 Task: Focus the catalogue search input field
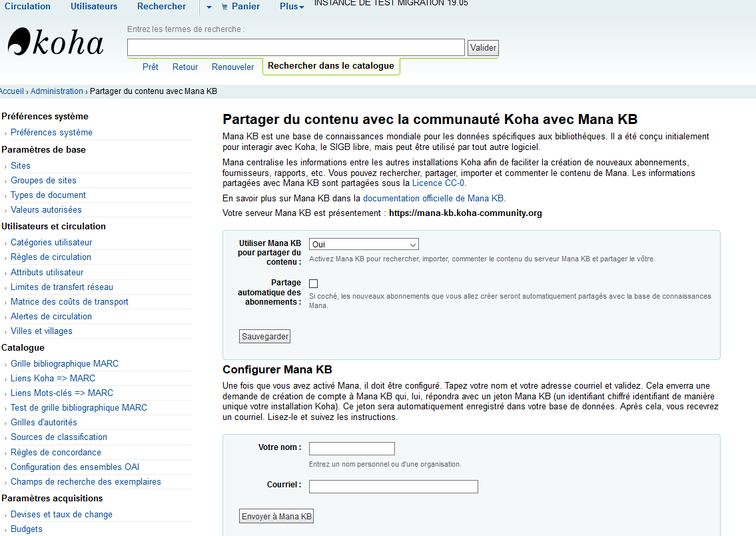pos(296,47)
